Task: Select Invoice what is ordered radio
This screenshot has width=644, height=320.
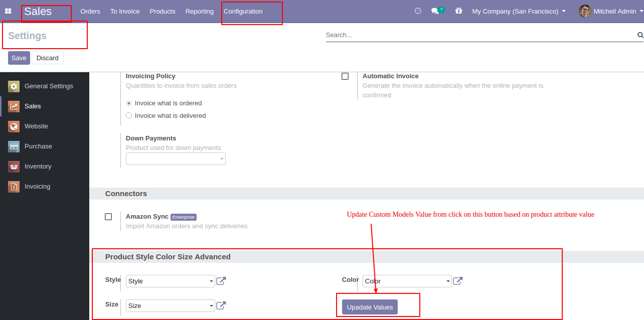Action: pos(129,103)
